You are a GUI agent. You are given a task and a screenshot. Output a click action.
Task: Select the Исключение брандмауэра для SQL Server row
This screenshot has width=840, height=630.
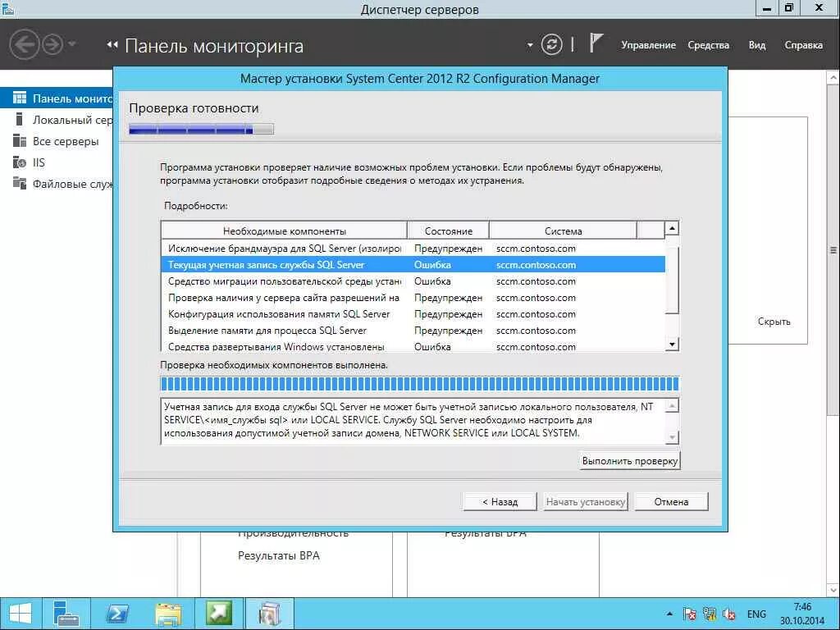[413, 249]
